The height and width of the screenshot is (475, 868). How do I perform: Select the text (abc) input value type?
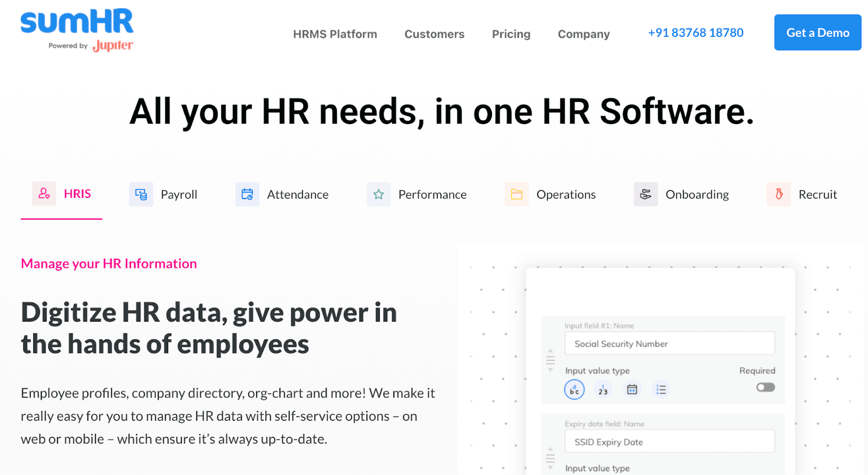tap(575, 389)
